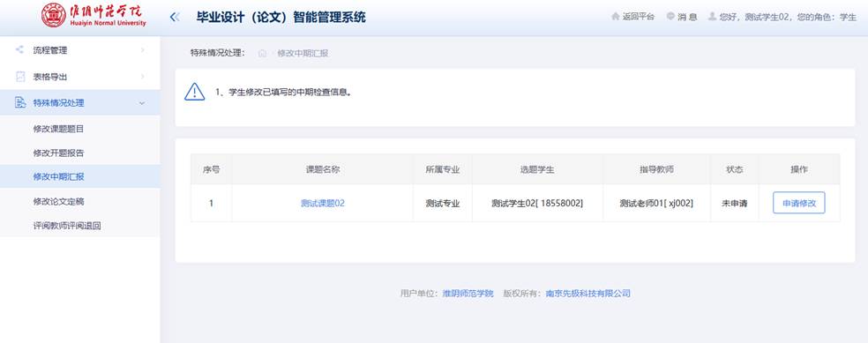Click the 状态 column header
Image resolution: width=868 pixels, height=343 pixels.
point(735,169)
